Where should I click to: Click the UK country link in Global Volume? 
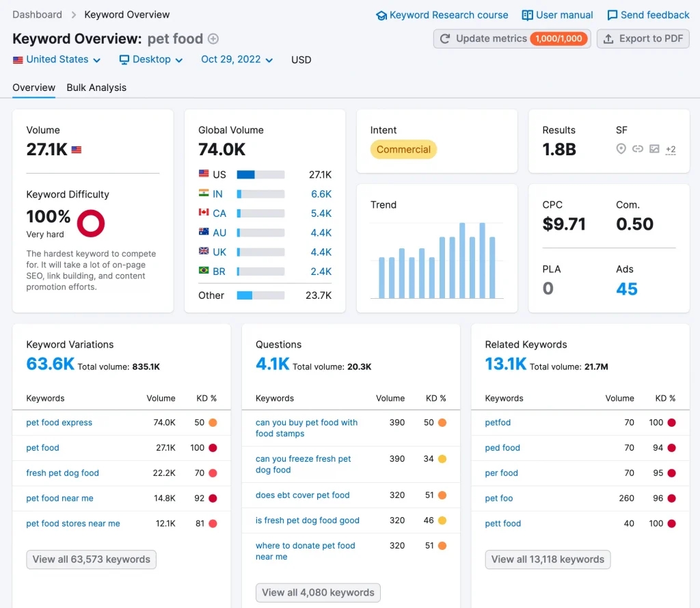click(219, 252)
